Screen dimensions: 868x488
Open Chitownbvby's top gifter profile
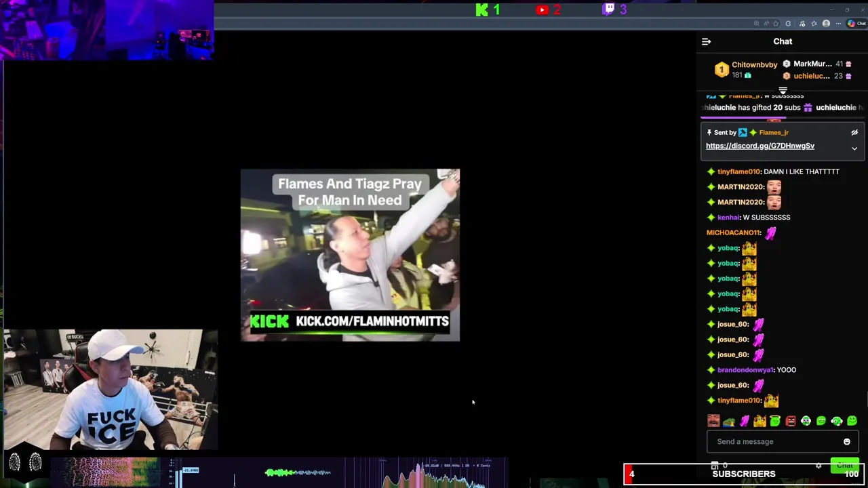[x=746, y=70]
